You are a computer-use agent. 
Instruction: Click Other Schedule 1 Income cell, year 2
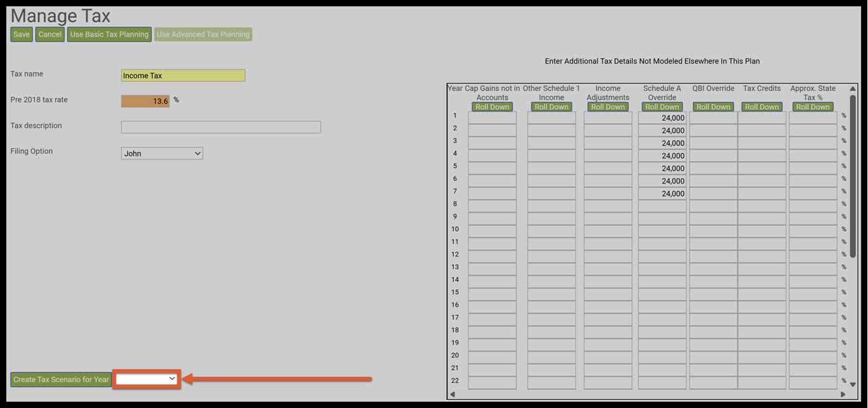(x=551, y=130)
